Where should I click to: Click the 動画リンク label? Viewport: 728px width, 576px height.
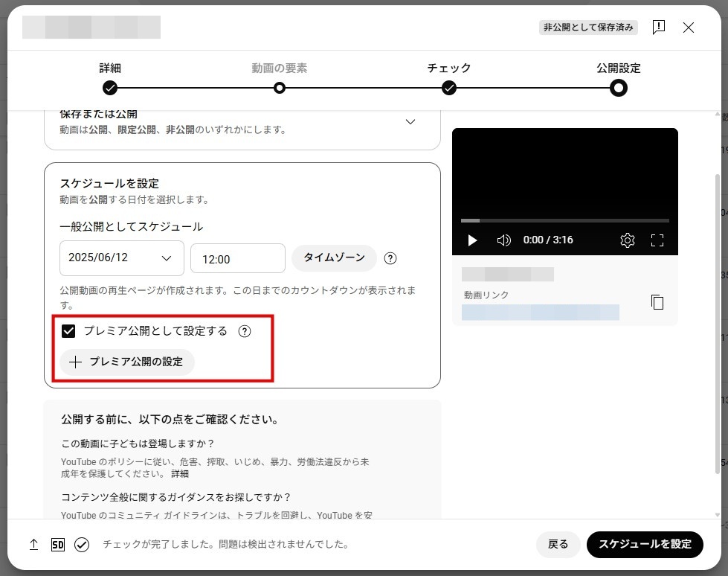486,295
